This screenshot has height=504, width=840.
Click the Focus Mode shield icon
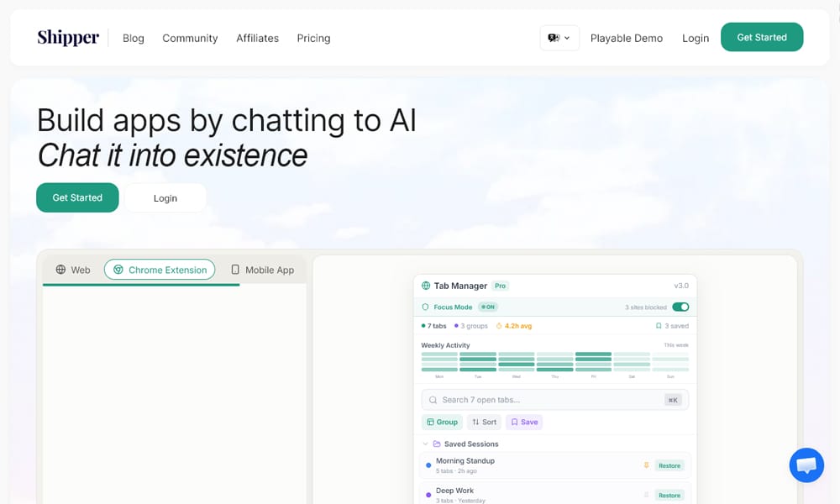coord(425,307)
